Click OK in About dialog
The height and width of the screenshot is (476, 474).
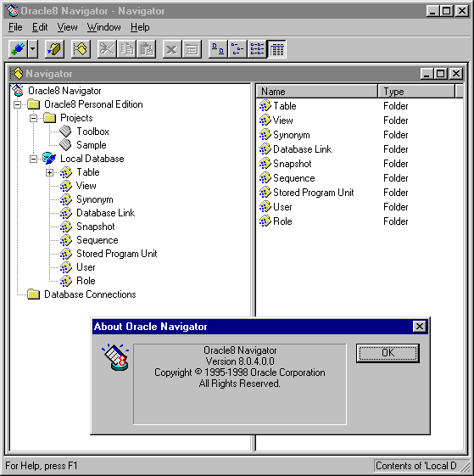click(x=388, y=353)
